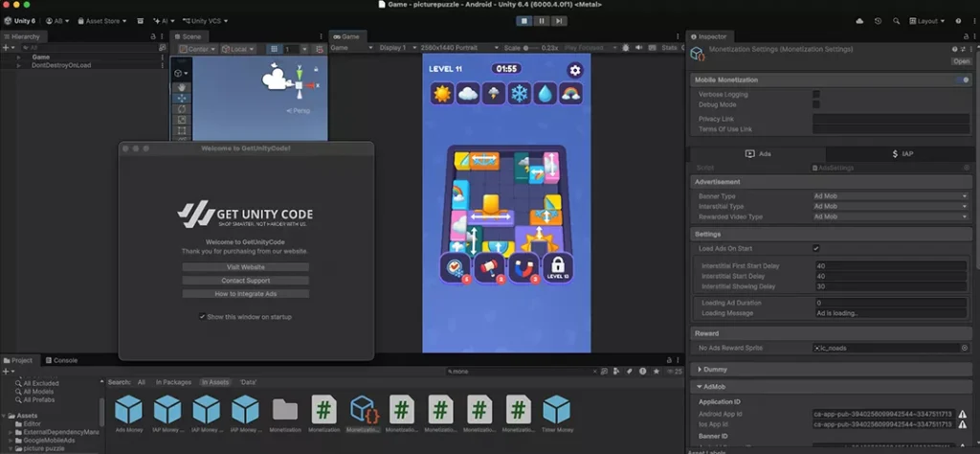Uncheck Load Ads On Start

coord(816,248)
